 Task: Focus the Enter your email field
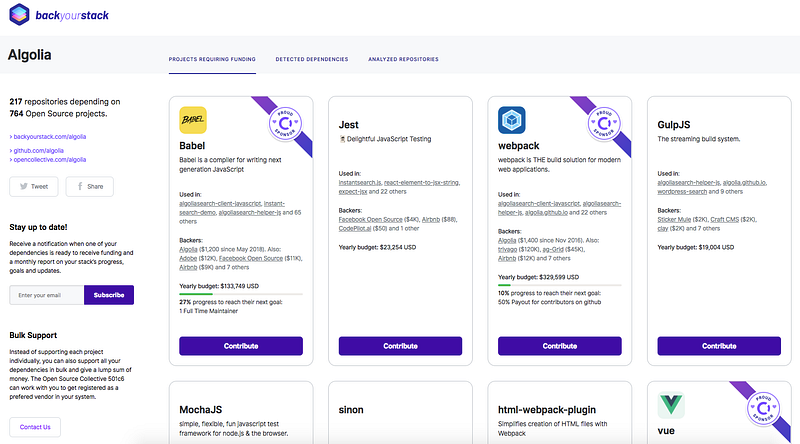(46, 295)
